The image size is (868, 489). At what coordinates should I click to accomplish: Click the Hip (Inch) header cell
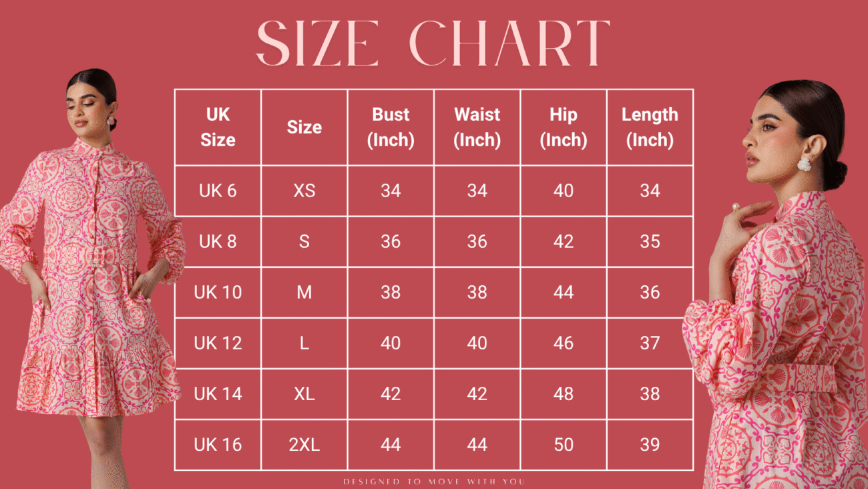[564, 127]
